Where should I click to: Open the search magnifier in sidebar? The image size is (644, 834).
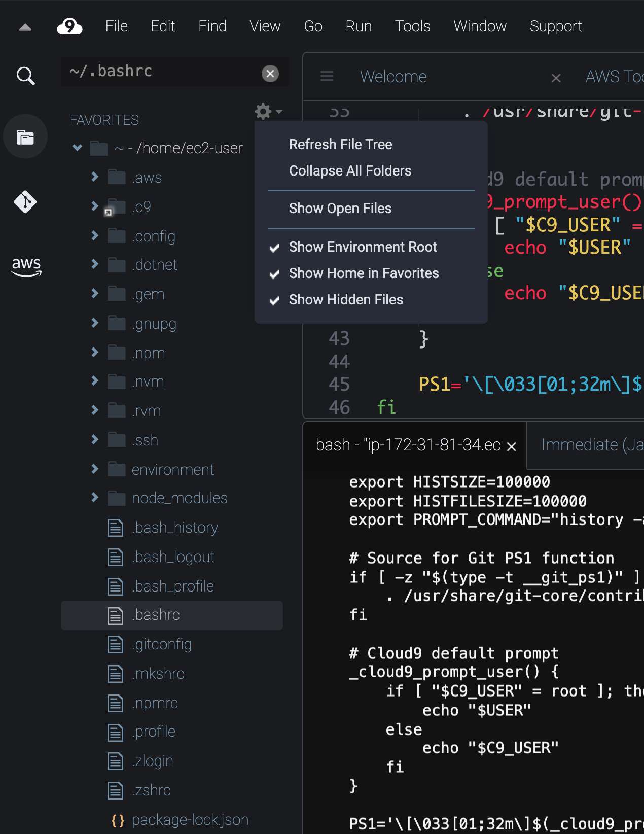pyautogui.click(x=25, y=76)
